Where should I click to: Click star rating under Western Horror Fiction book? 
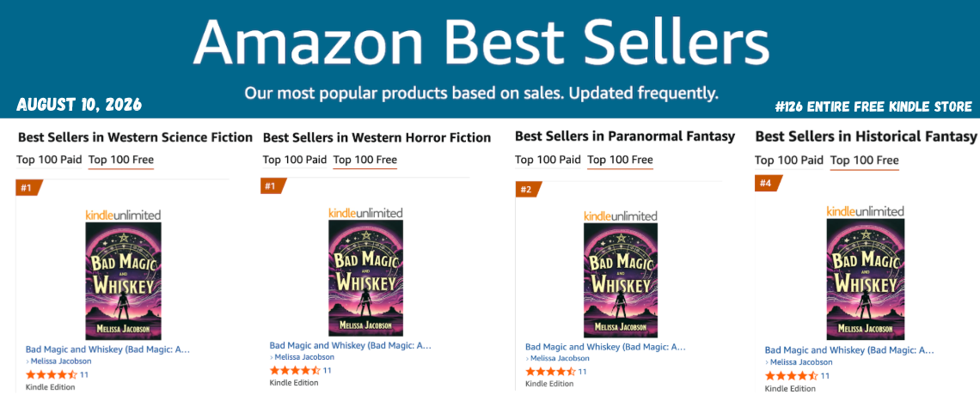(295, 370)
